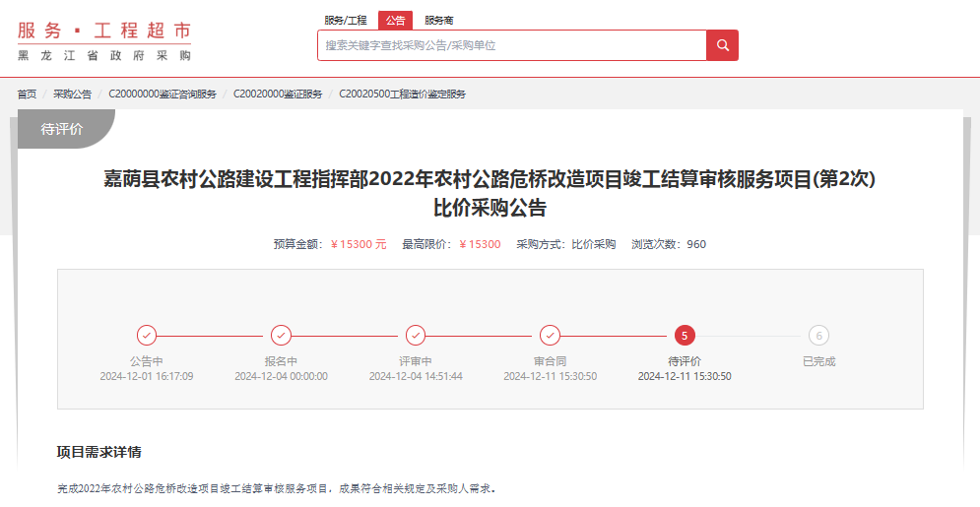
Task: Click the grey step 6 已完成 circle
Action: (x=818, y=335)
